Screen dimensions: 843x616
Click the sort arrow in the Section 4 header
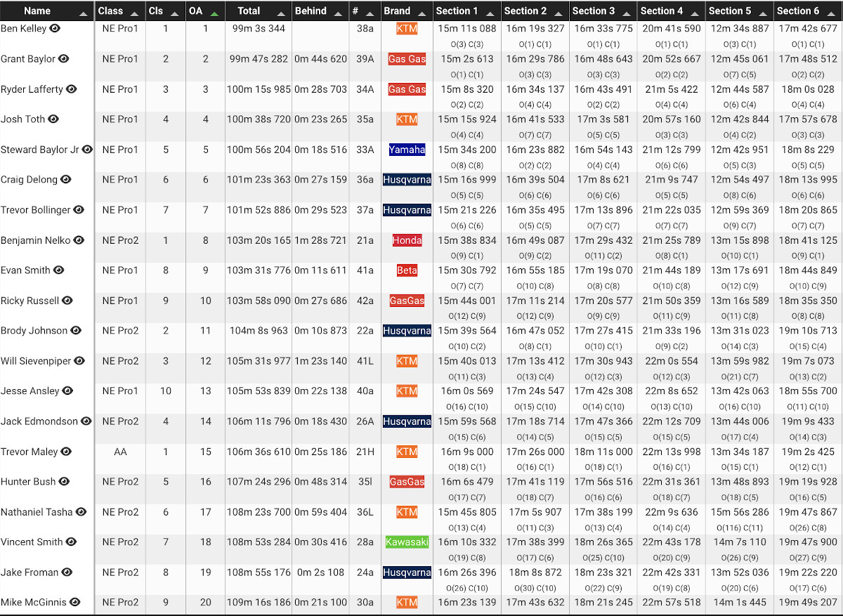tap(693, 14)
